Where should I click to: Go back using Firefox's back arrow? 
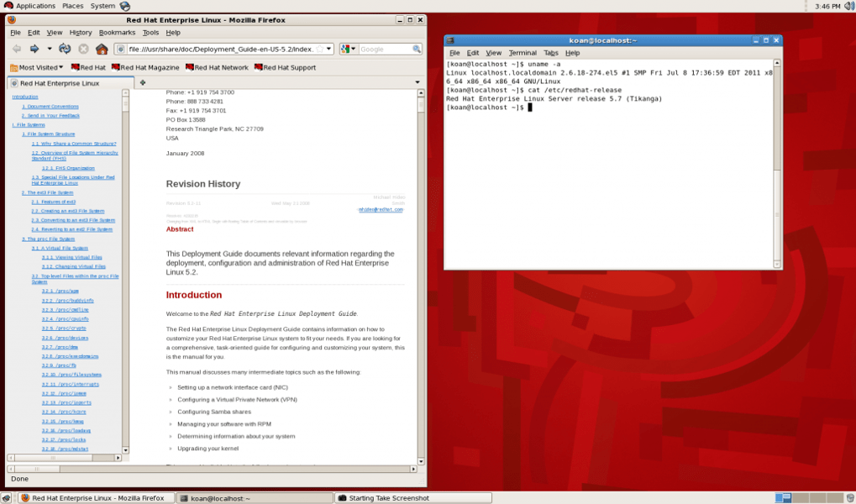pyautogui.click(x=17, y=50)
